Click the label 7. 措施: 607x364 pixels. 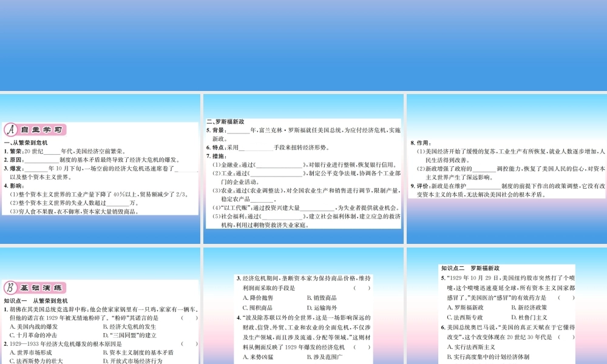217,156
